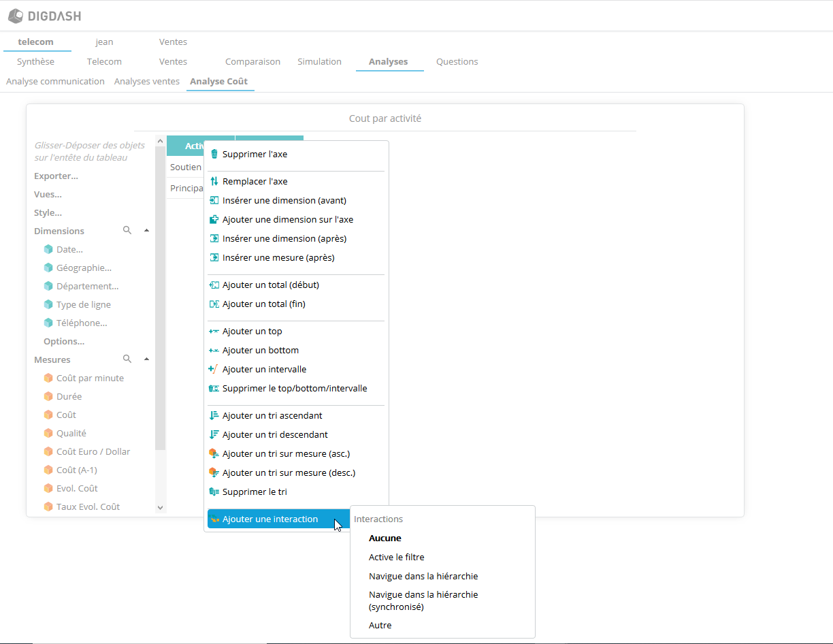Click the icon in Ajouter une interaction row
Viewport: 833px width, 644px height.
(214, 519)
